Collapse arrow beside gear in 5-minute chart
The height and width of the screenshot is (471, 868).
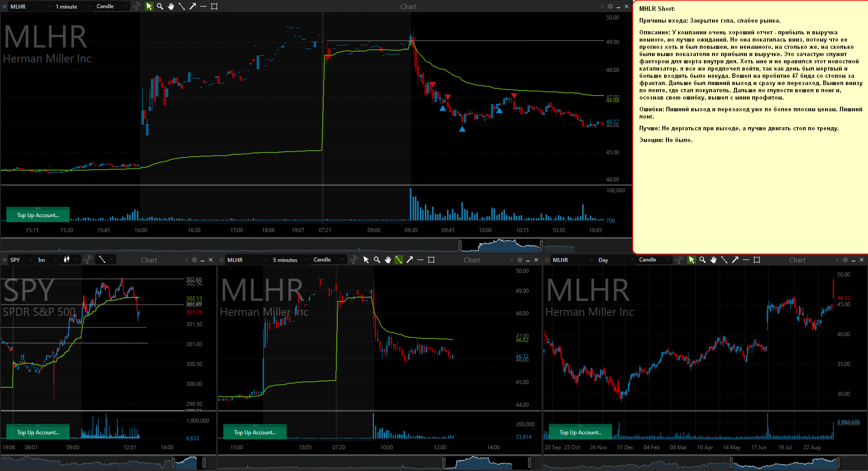pyautogui.click(x=512, y=260)
